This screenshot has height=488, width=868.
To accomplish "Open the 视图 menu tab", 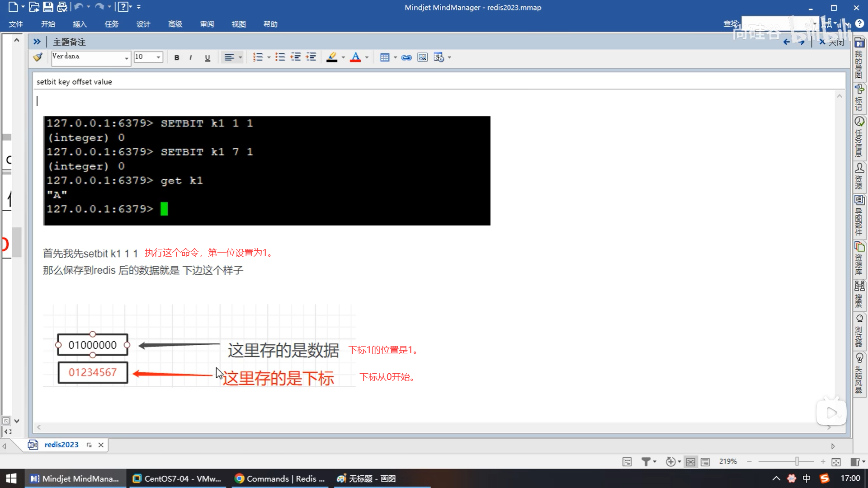I will (238, 24).
